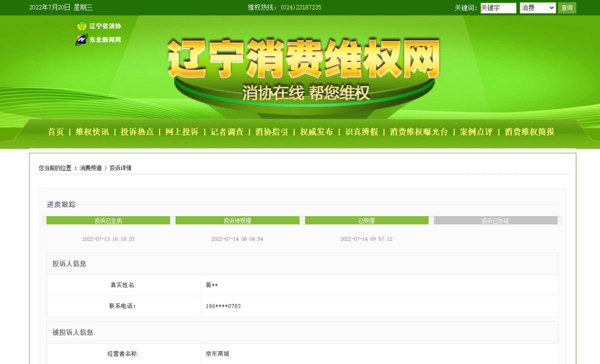
Task: Click the 关键字 keyword input field
Action: (x=498, y=7)
